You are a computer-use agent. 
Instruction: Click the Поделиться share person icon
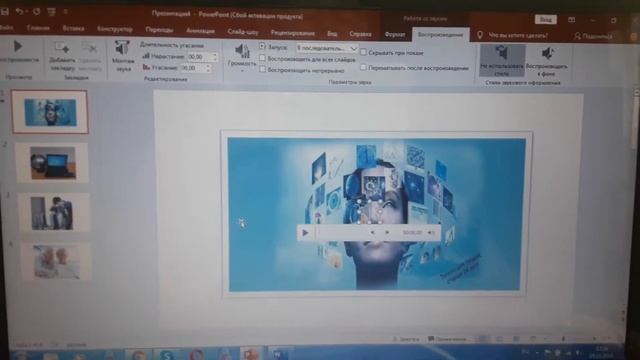click(x=577, y=36)
